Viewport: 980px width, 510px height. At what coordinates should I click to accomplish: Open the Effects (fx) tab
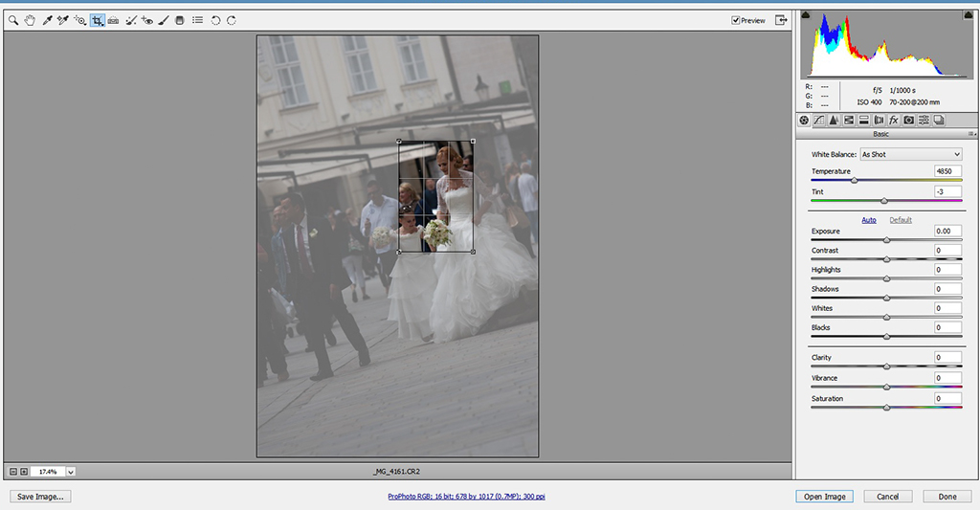pos(894,120)
